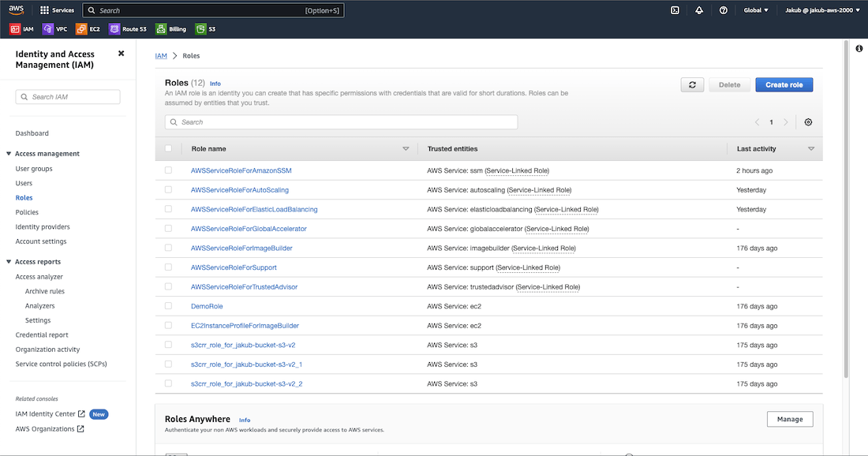Close the IAM navigation sidebar
The width and height of the screenshot is (868, 456).
tap(121, 54)
